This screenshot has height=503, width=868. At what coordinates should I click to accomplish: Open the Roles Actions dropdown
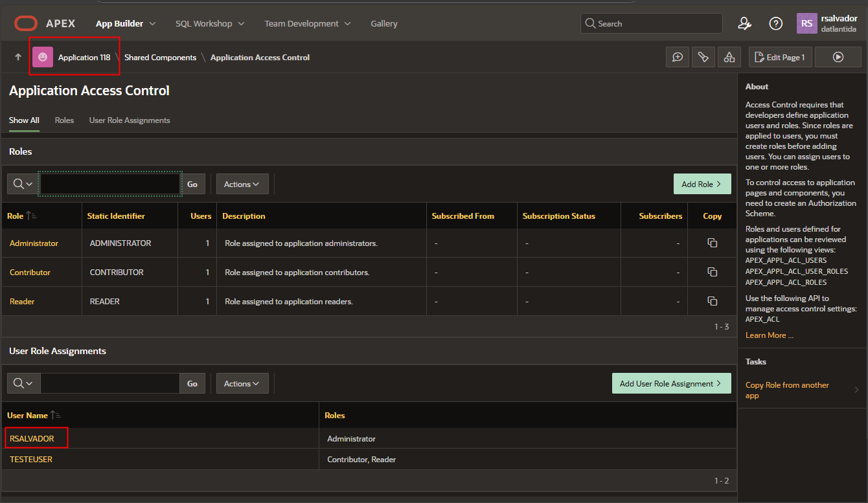click(242, 184)
